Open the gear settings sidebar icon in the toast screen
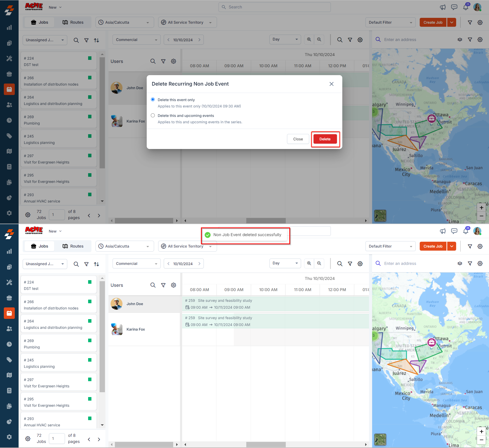The image size is (489, 448). coord(9,437)
